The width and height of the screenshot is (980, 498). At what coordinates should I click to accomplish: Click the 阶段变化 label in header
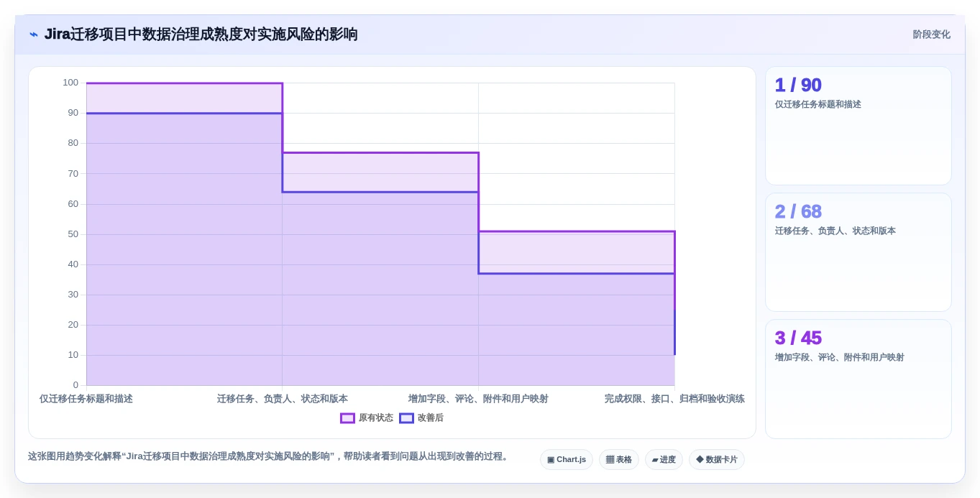pyautogui.click(x=931, y=34)
